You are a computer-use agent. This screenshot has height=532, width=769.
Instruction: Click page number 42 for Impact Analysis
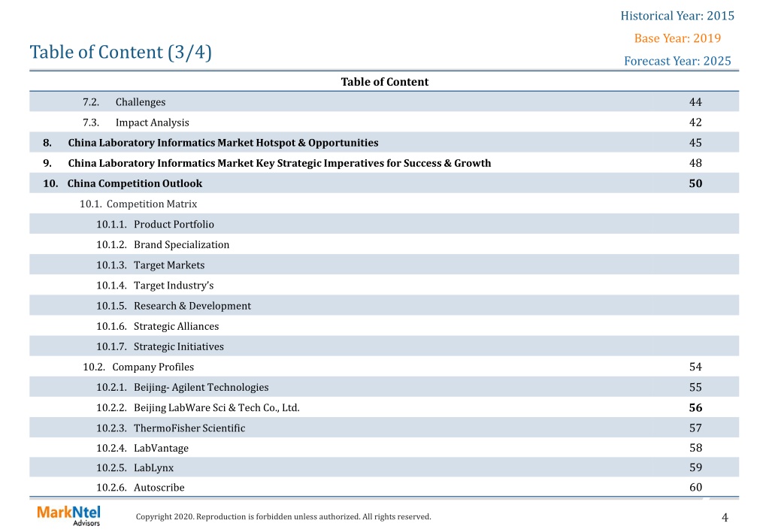click(695, 122)
